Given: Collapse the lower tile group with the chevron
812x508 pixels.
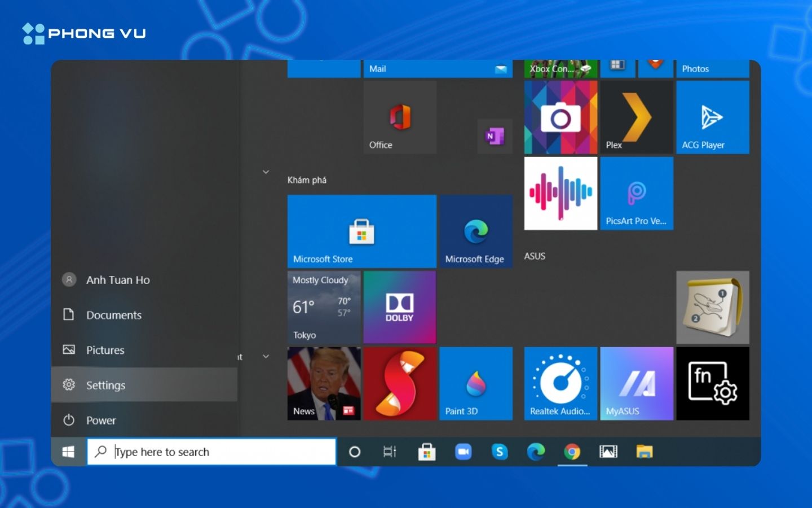Looking at the screenshot, I should pos(266,356).
